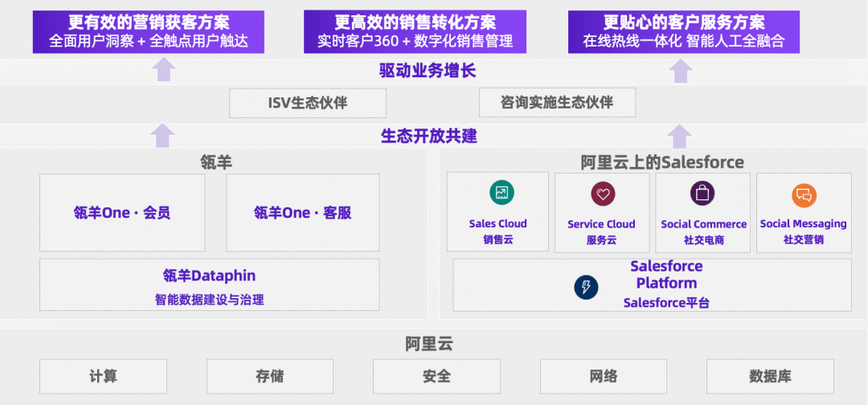Click the 销售云 caption
Viewport: 868px width, 405px height.
(x=497, y=239)
